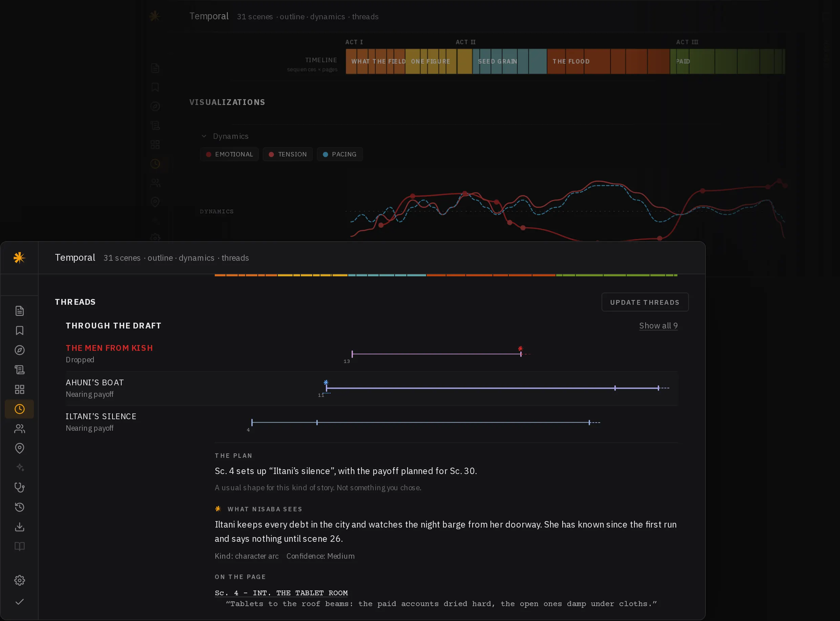
Task: Expand The Men From Kish thread
Action: [x=372, y=354]
